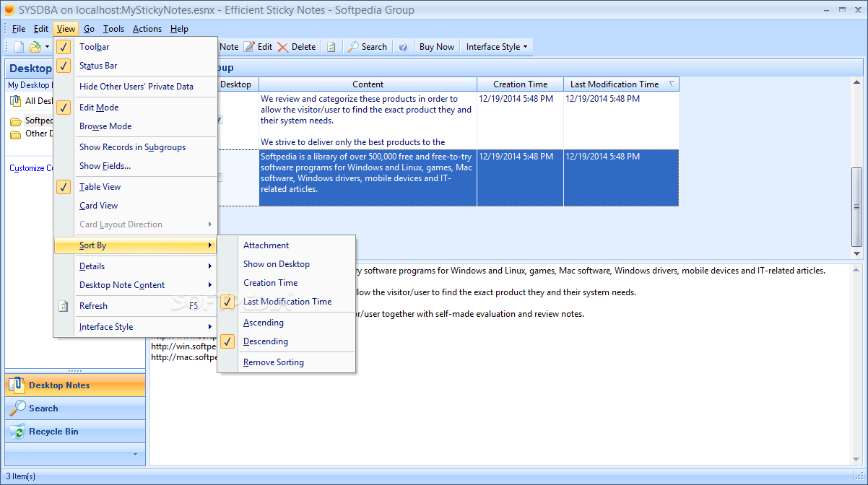This screenshot has height=485, width=868.
Task: Click the Open folder toolbar icon
Action: (35, 47)
